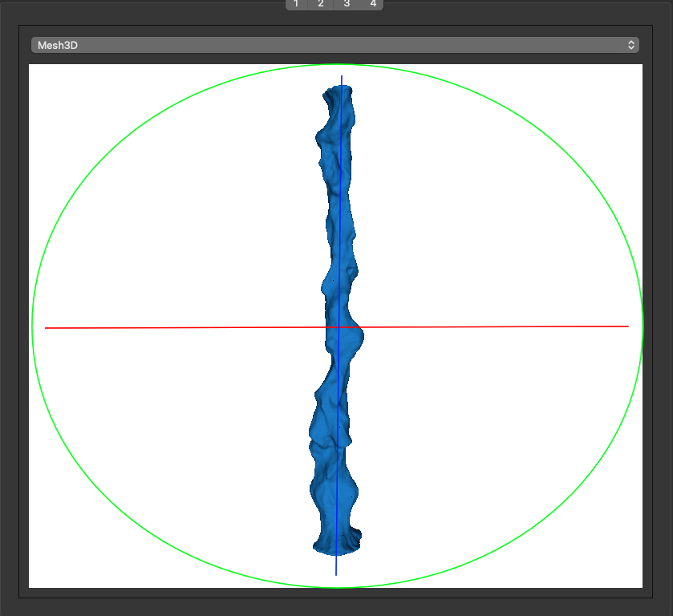Click the top end of the blue axis line
The image size is (673, 616).
pyautogui.click(x=342, y=77)
